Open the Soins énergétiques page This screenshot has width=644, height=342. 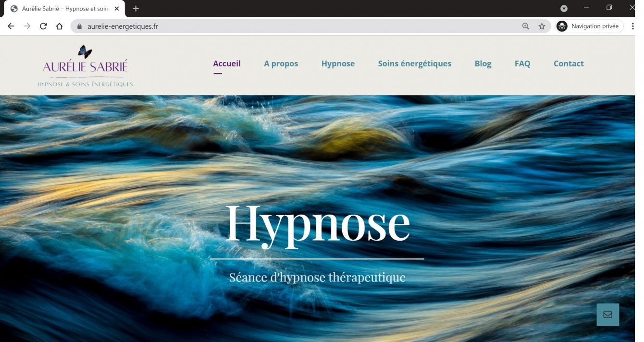coord(414,63)
